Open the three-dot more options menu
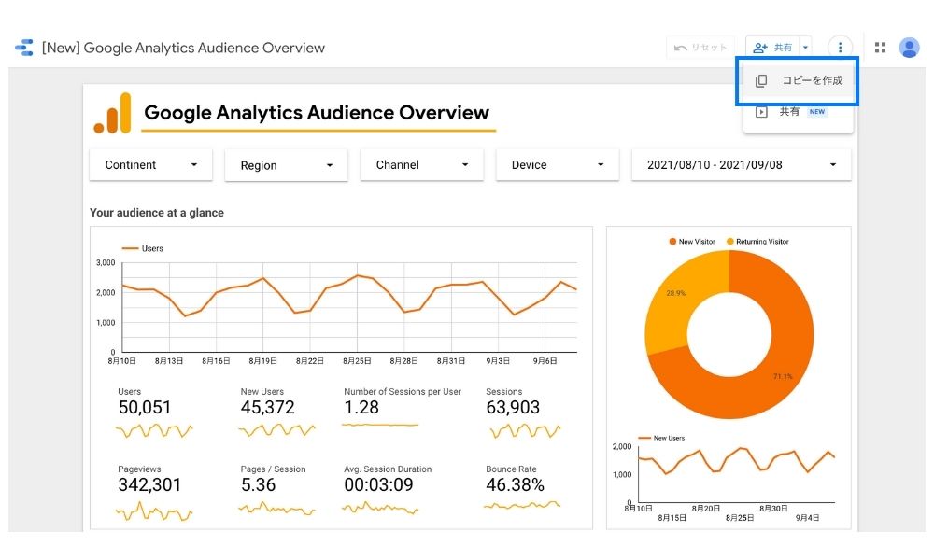The height and width of the screenshot is (560, 934). [840, 48]
